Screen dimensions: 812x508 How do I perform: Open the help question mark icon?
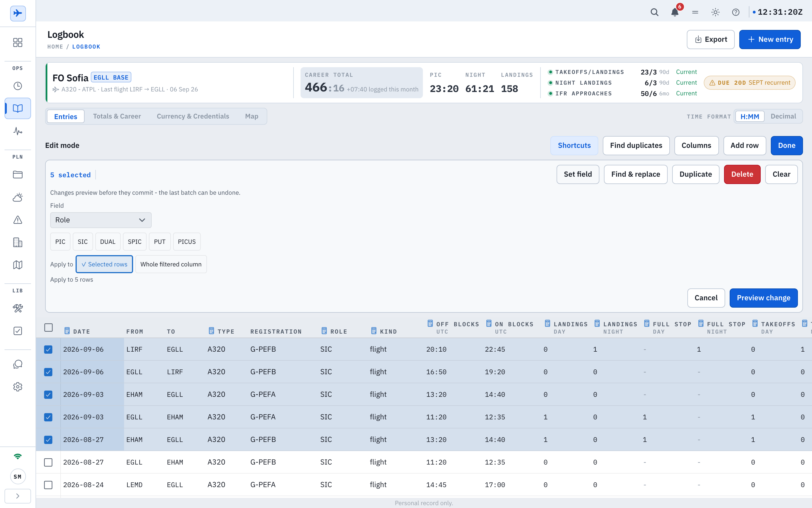pos(736,12)
